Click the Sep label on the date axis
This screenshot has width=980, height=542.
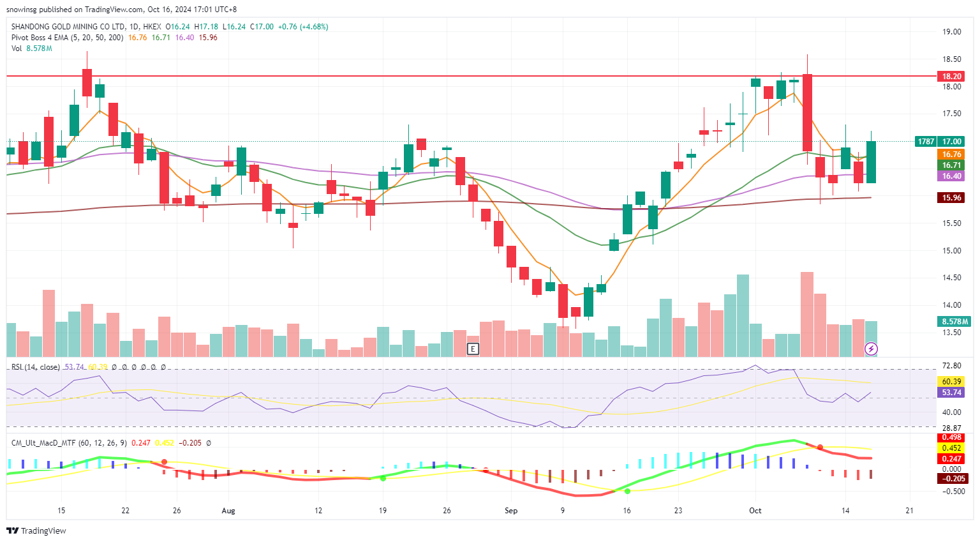click(510, 511)
